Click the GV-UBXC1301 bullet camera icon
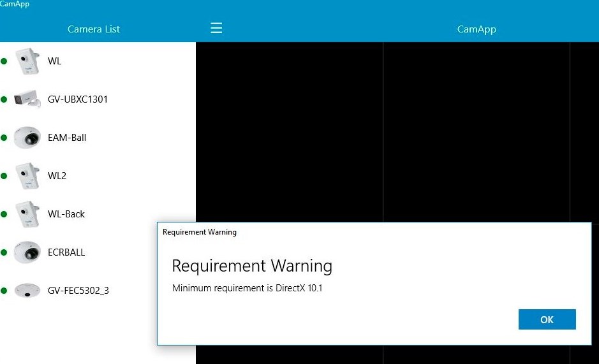 click(27, 99)
